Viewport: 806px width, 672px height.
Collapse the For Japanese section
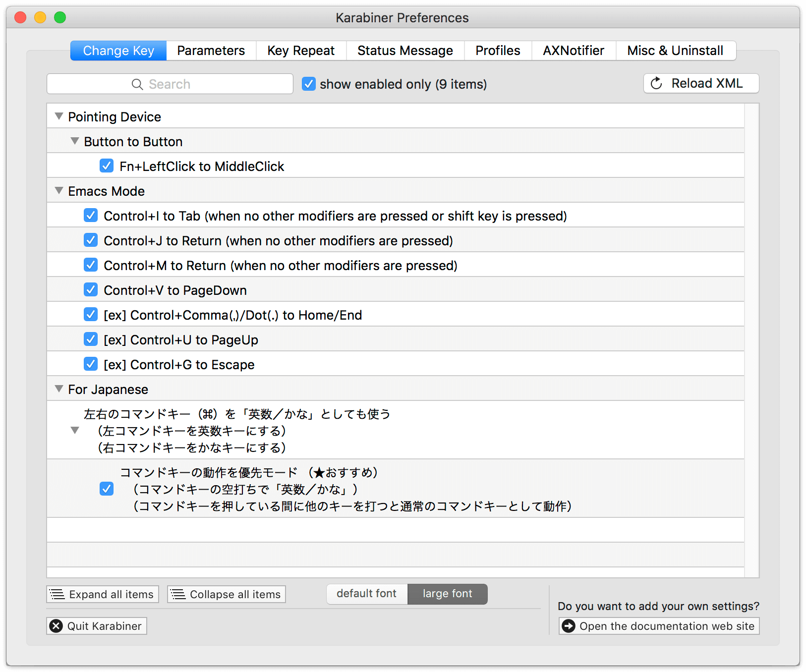[x=59, y=389]
